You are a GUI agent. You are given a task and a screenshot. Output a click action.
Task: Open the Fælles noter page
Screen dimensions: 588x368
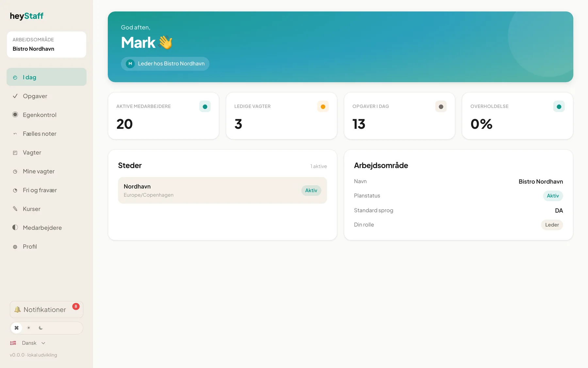coord(46,134)
